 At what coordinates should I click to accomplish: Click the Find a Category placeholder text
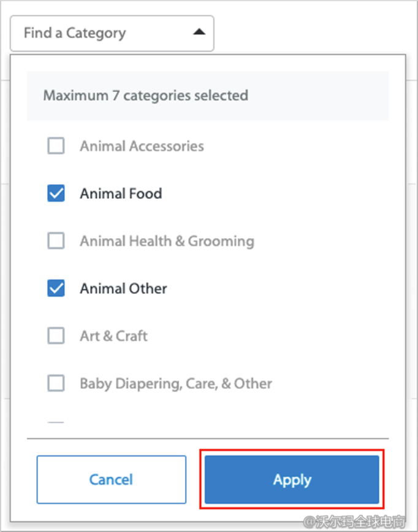pyautogui.click(x=75, y=33)
